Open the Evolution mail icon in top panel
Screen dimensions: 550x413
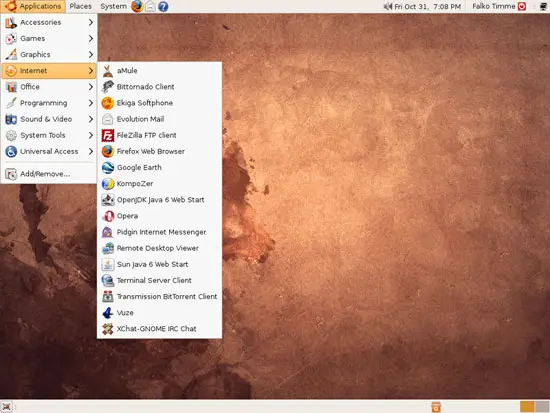(x=150, y=6)
